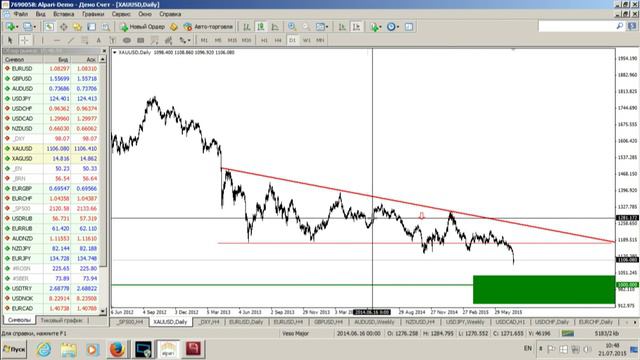Viewport: 640px width, 360px height.
Task: Open the Вставка menu
Action: point(64,14)
